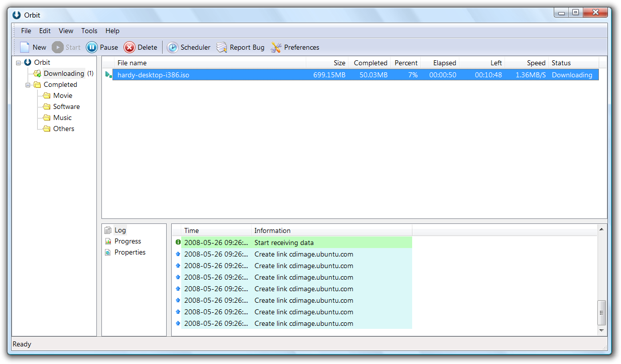Click the 00:10:48 time left cell
This screenshot has height=364, width=621.
[488, 75]
